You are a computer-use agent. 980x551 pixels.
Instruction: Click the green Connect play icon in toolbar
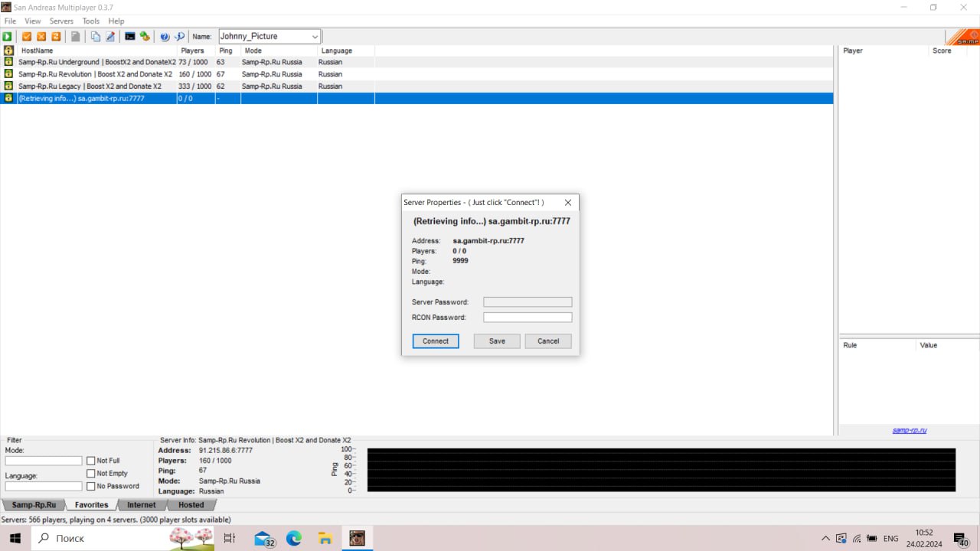point(8,36)
